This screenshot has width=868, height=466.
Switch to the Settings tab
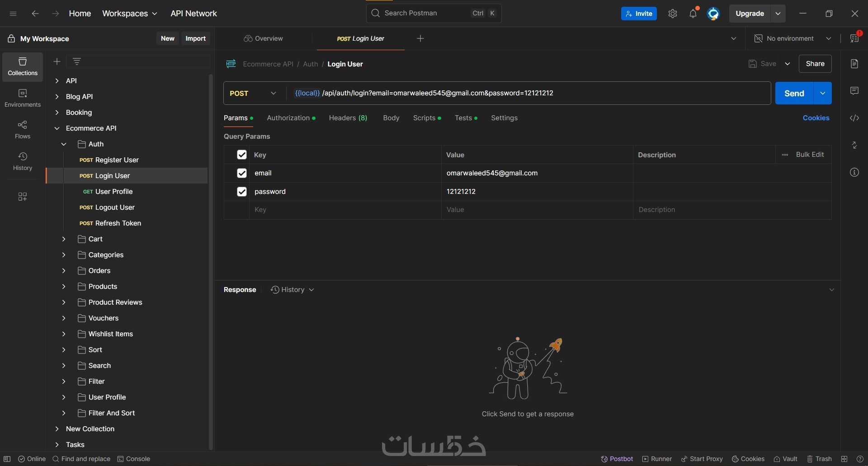coord(504,118)
